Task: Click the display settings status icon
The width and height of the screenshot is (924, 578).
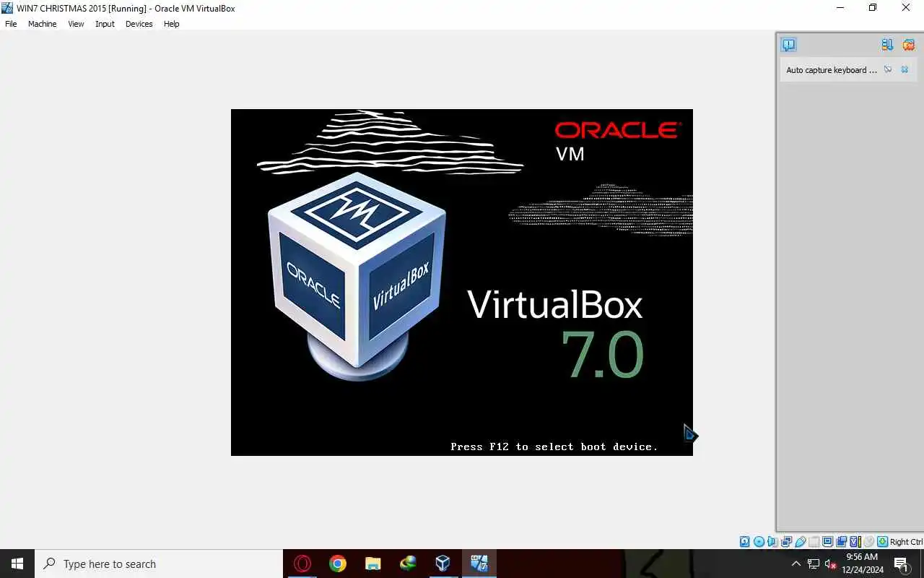Action: click(x=828, y=542)
